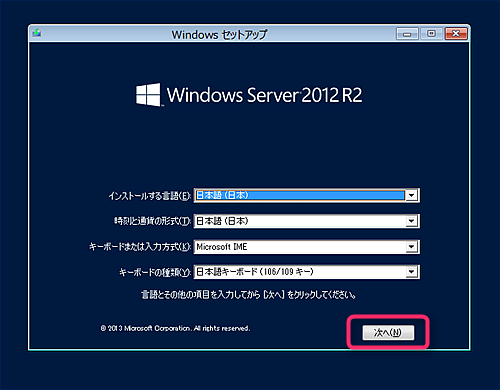Screen dimensions: 500x390
Task: Close the Windows セットアップ window
Action: pyautogui.click(x=456, y=34)
